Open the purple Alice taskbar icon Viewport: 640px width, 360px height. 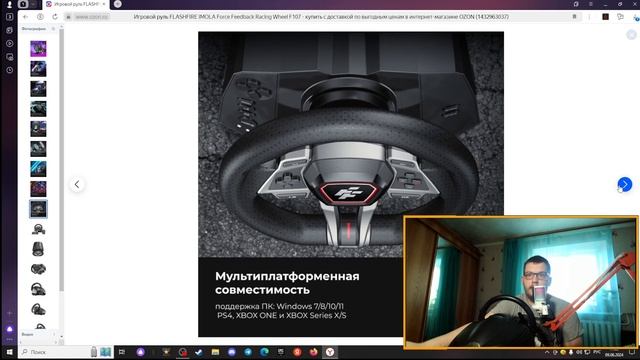tap(140, 352)
